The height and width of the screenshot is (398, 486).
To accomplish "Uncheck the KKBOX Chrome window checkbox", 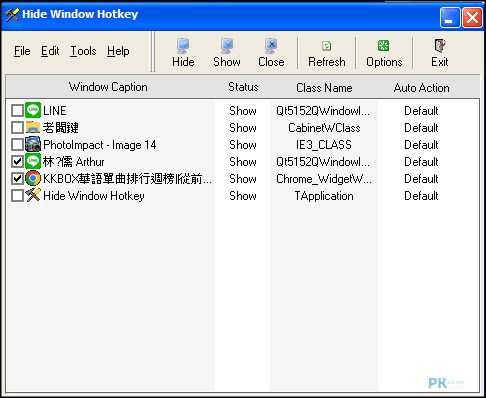I will (x=17, y=178).
